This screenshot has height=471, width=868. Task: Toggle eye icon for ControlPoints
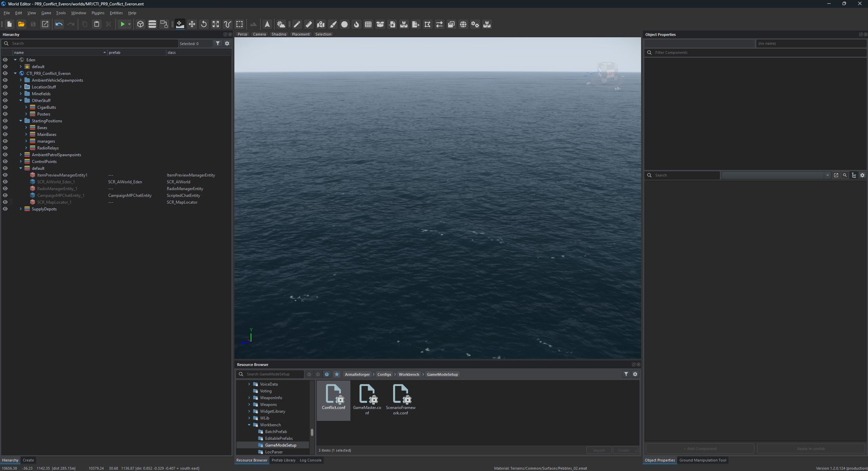click(x=5, y=162)
